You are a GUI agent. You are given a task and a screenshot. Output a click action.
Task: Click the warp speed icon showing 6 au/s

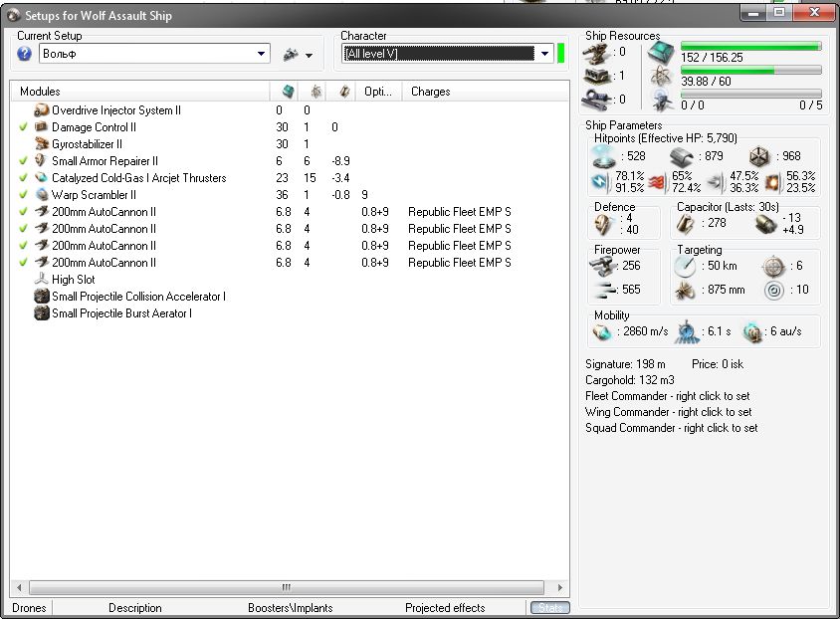pyautogui.click(x=752, y=332)
